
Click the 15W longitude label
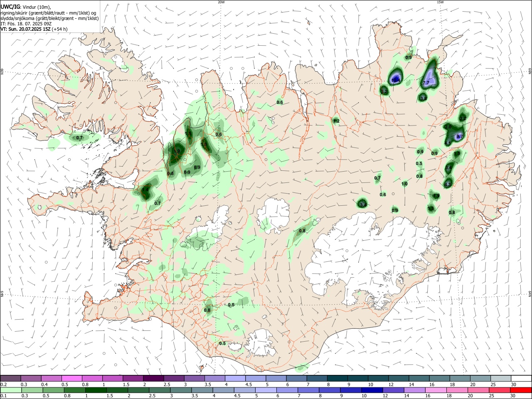440,2
